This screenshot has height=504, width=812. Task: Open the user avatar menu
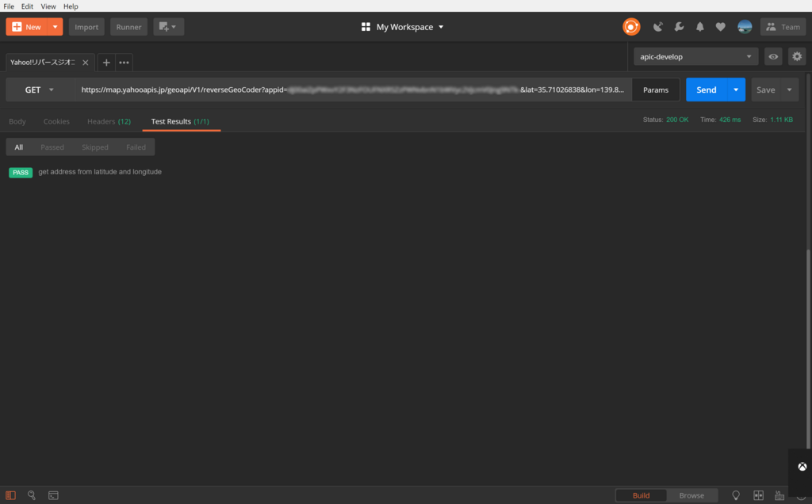pyautogui.click(x=745, y=27)
